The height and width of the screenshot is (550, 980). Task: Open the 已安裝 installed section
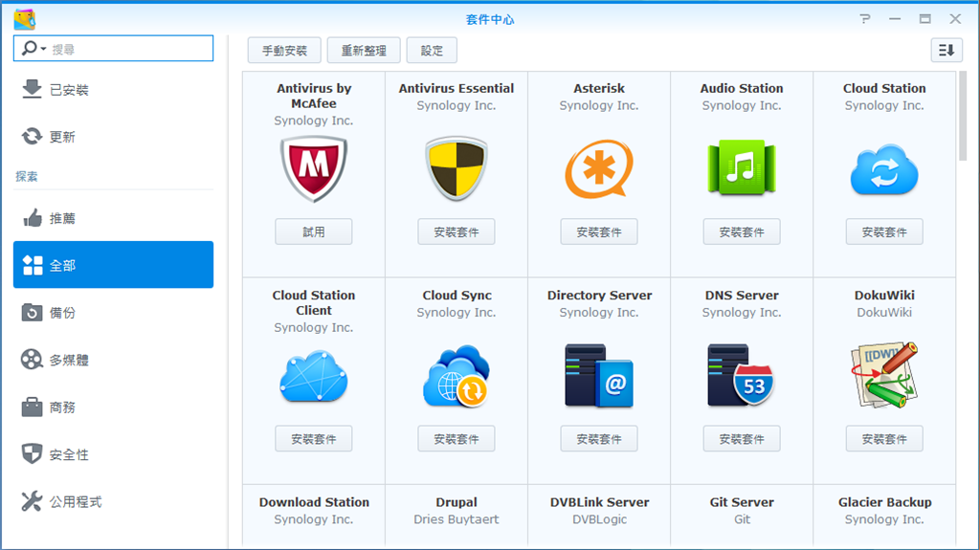pyautogui.click(x=113, y=89)
